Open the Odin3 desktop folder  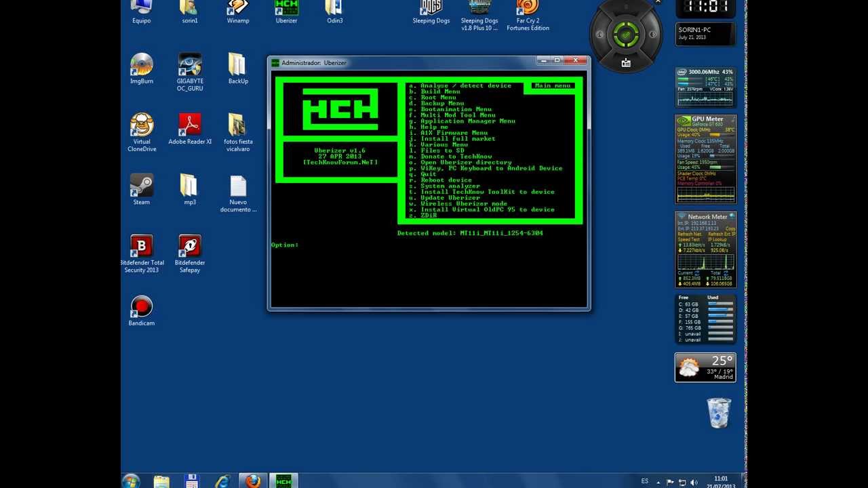pyautogui.click(x=334, y=12)
